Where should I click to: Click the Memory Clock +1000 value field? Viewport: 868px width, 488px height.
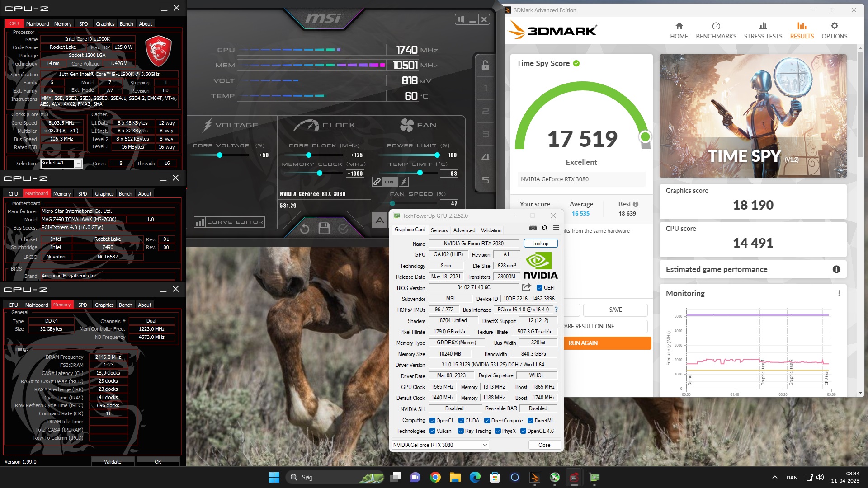coord(355,174)
